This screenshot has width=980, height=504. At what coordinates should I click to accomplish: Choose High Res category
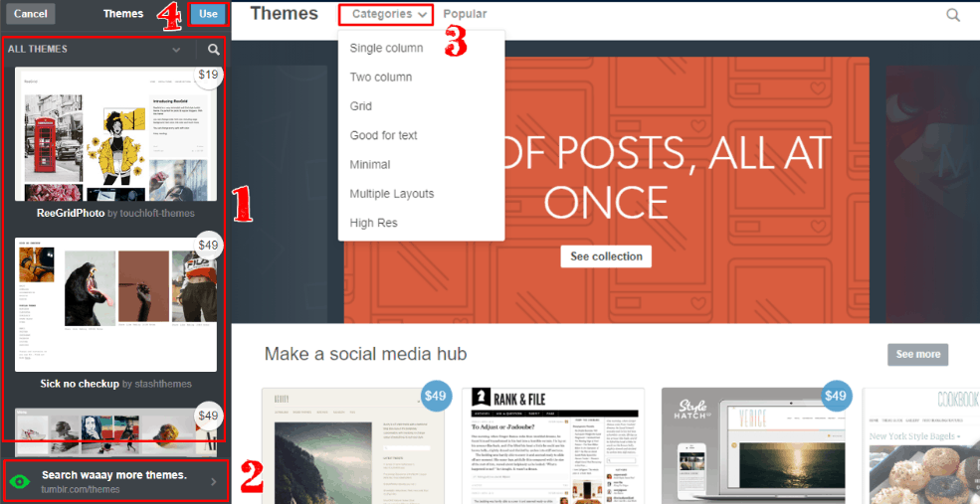(x=373, y=223)
